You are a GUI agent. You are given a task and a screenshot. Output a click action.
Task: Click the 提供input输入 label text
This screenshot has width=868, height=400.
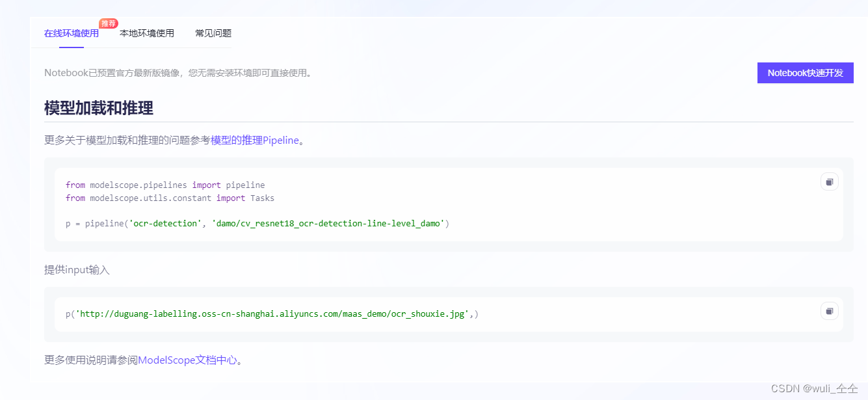tap(76, 269)
